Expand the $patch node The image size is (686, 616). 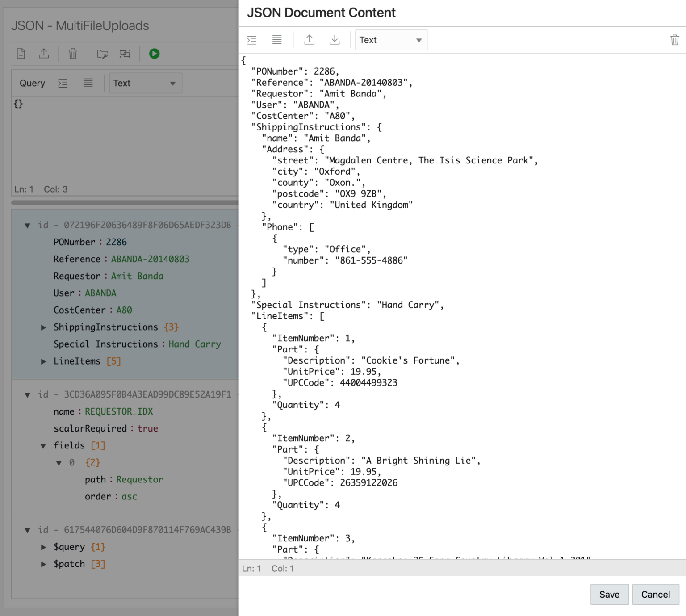click(43, 564)
